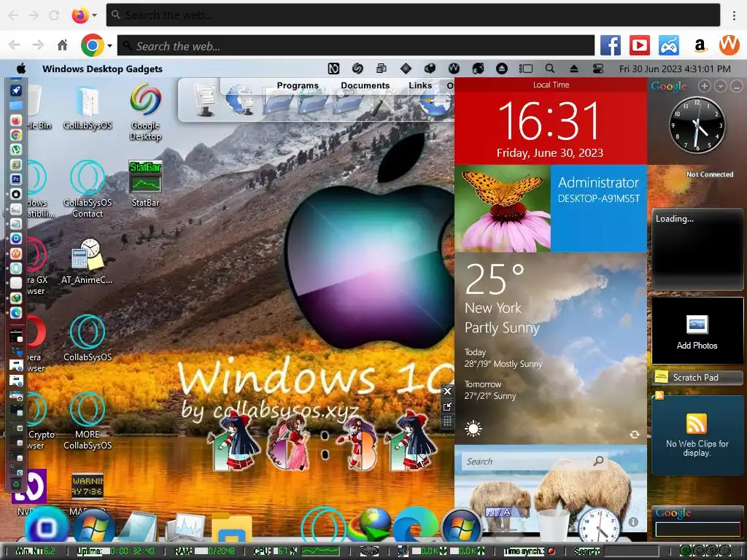Click the CPU usage graph in StatBar
Viewport: 747px width, 560px height.
click(320, 551)
